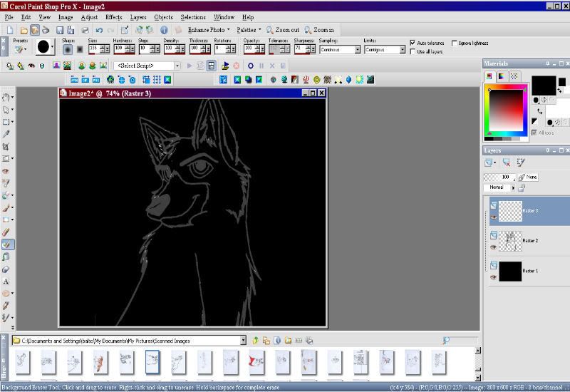Choose the round brush Shape button
The image size is (570, 392).
click(67, 49)
